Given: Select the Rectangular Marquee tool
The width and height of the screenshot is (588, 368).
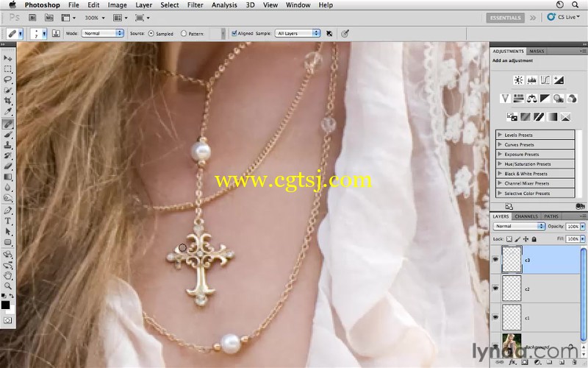Looking at the screenshot, I should pyautogui.click(x=8, y=69).
